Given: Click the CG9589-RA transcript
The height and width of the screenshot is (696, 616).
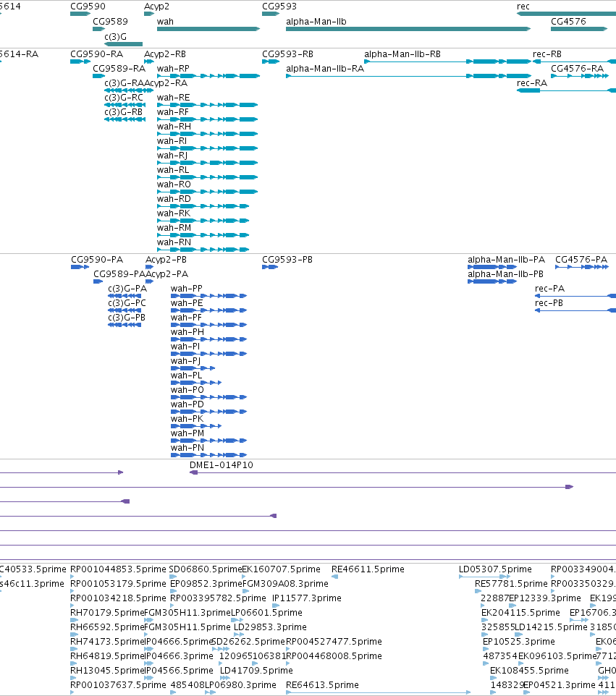Looking at the screenshot, I should point(98,76).
